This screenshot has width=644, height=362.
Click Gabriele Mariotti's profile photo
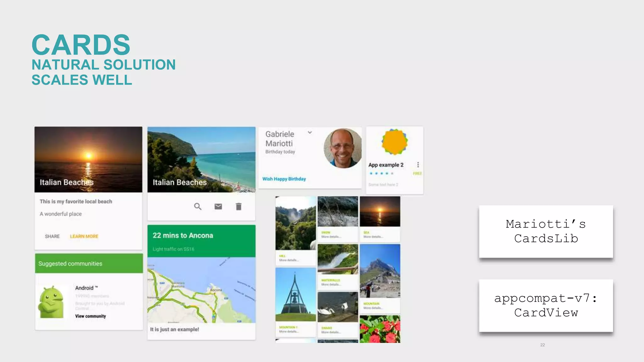click(x=343, y=148)
